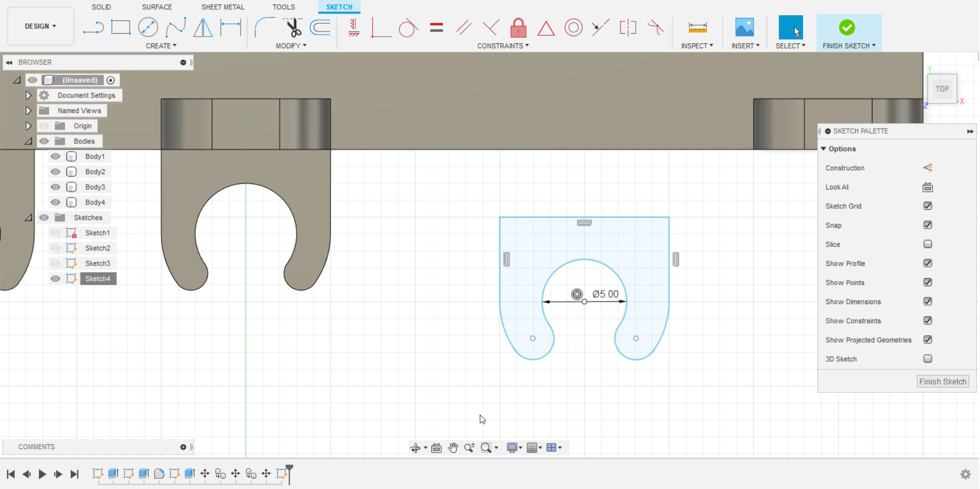Switch to the SURFACE tab
Screen dimensions: 980x489
[157, 7]
